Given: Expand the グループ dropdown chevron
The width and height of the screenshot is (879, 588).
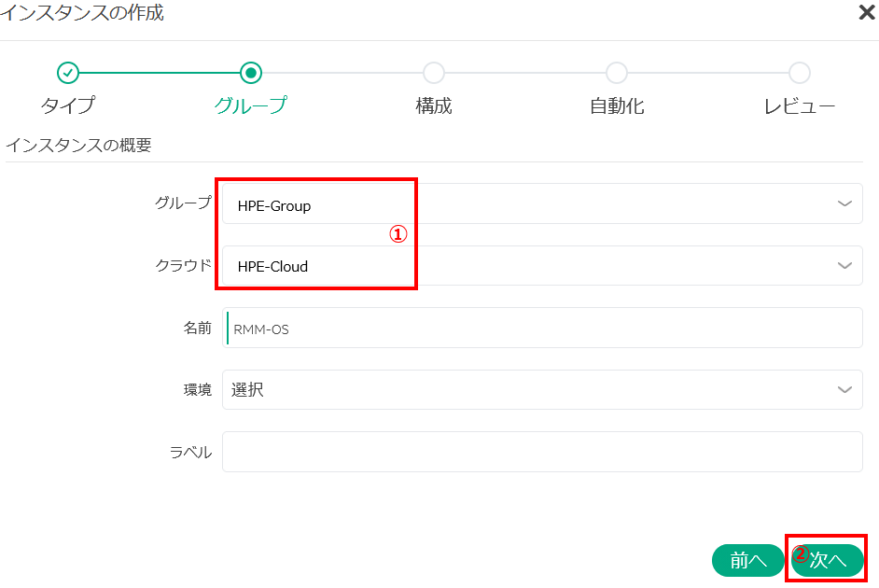Looking at the screenshot, I should [x=844, y=203].
